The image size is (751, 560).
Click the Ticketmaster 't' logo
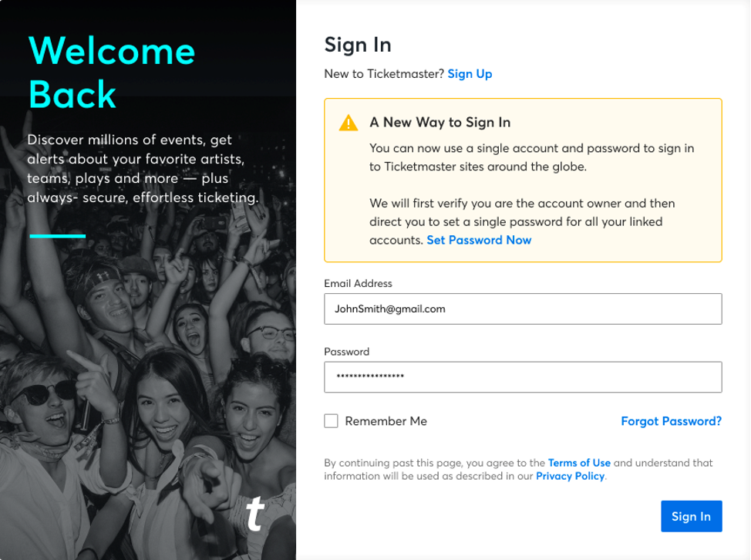254,514
